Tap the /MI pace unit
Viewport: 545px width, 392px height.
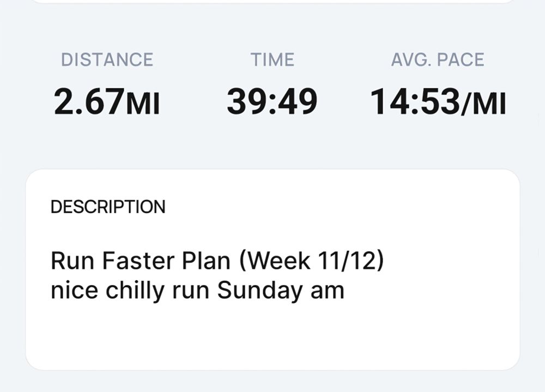click(x=484, y=104)
